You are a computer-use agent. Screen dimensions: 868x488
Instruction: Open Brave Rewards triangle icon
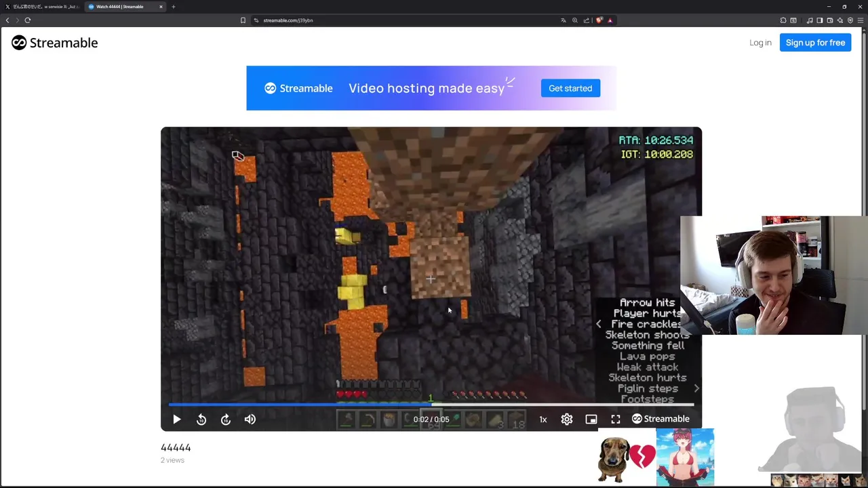[610, 20]
